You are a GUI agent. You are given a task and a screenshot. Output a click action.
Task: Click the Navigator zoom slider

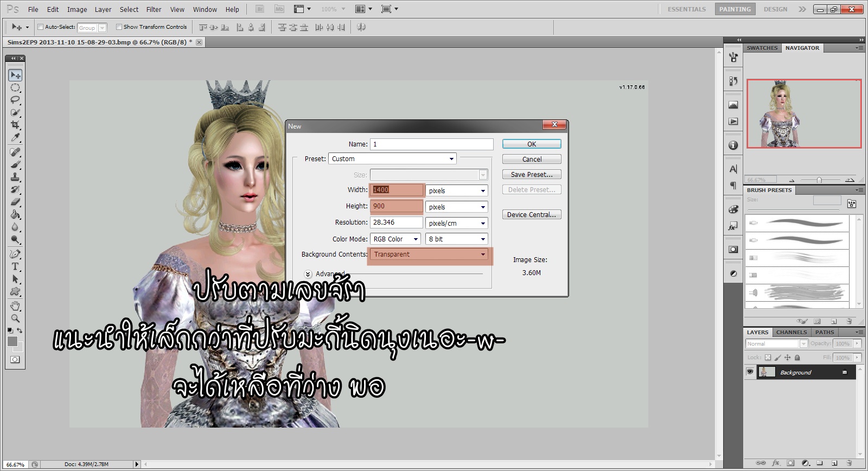click(x=819, y=180)
